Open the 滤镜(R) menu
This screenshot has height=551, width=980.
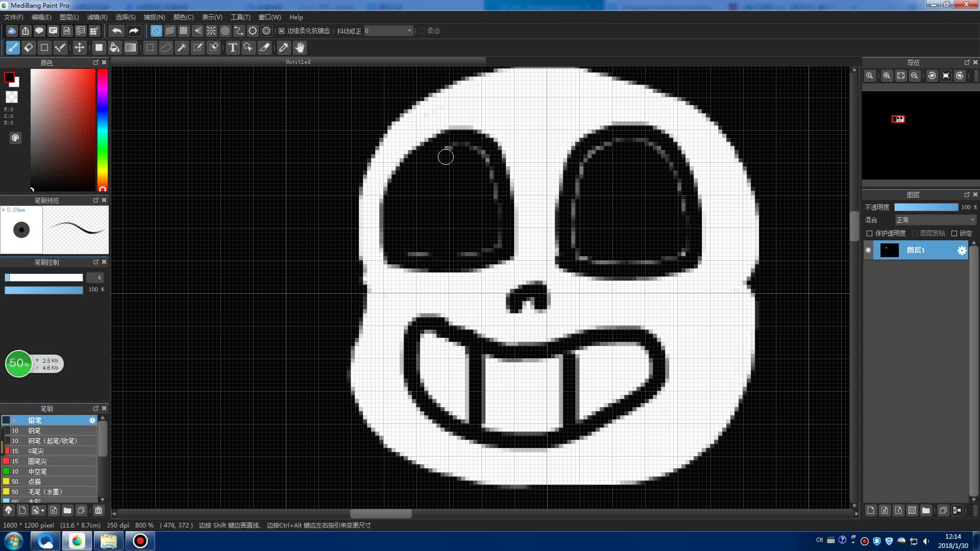click(x=97, y=17)
